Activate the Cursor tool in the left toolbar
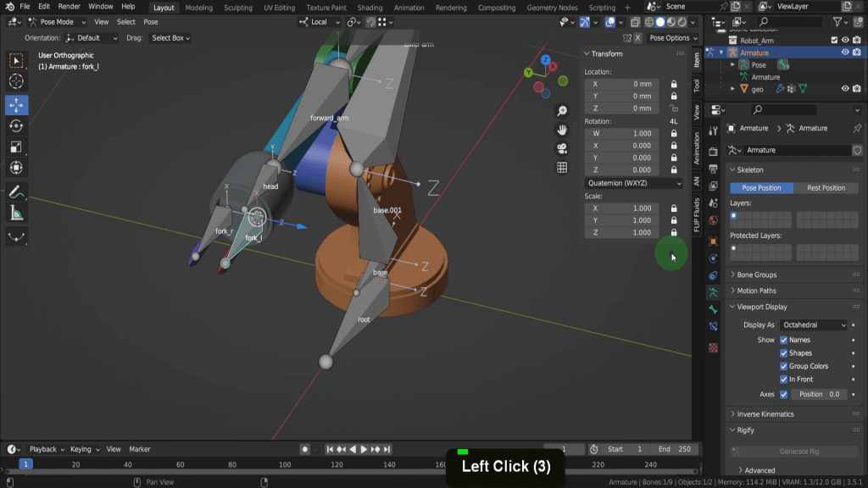The height and width of the screenshot is (488, 868). (x=16, y=81)
